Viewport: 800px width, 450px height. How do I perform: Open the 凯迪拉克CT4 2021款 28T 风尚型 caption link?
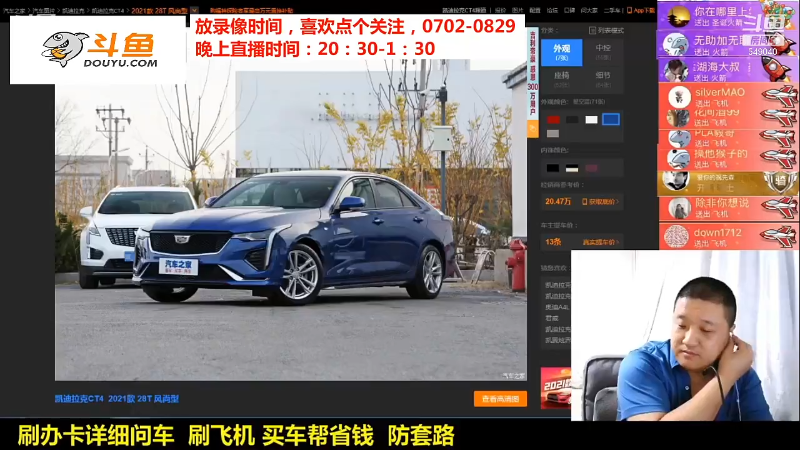click(x=117, y=398)
